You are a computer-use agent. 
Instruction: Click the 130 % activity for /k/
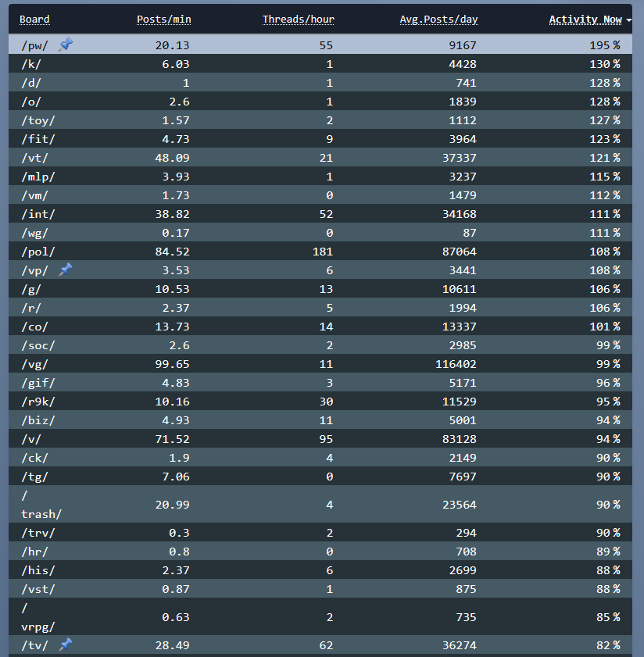[x=605, y=64]
